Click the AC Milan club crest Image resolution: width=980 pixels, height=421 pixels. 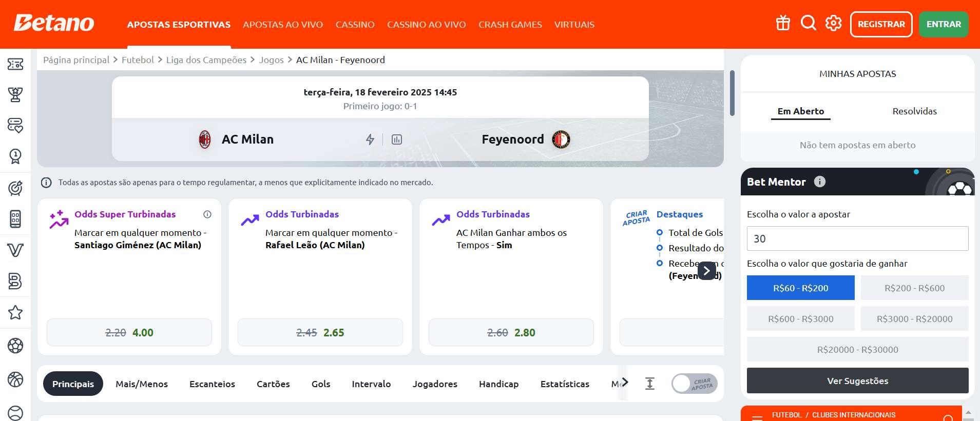(x=205, y=139)
